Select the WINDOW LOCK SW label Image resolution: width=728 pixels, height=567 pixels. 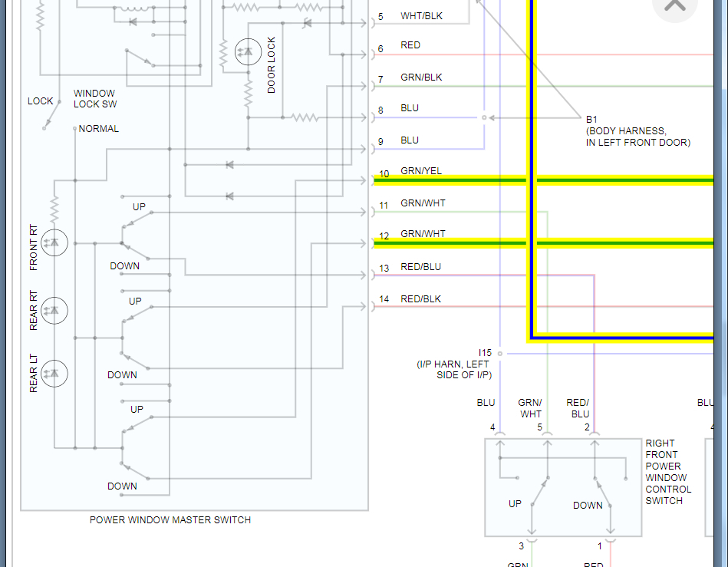pyautogui.click(x=94, y=99)
